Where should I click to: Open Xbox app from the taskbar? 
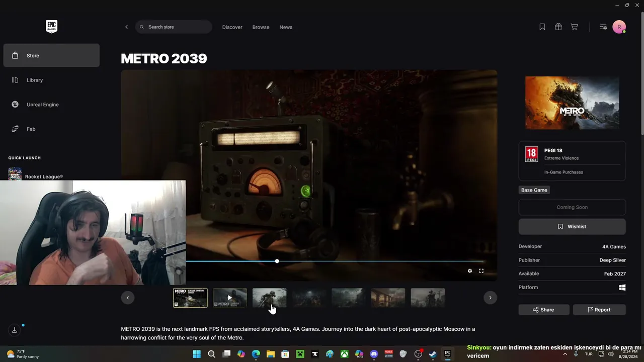[x=344, y=354]
